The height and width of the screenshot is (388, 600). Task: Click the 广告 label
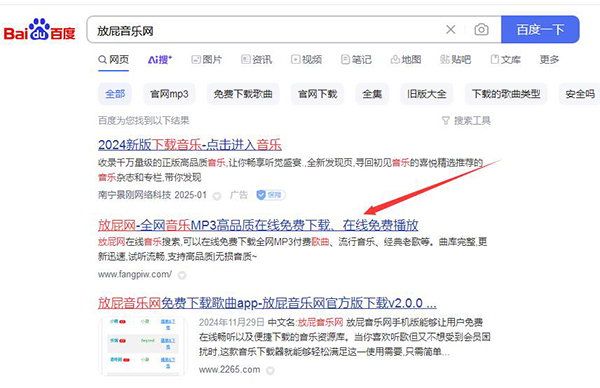pos(239,195)
